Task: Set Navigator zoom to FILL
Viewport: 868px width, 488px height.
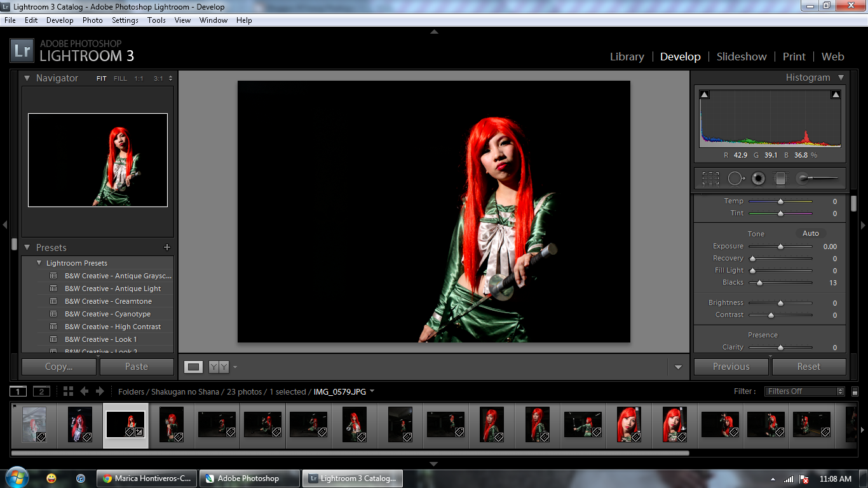Action: pos(120,79)
